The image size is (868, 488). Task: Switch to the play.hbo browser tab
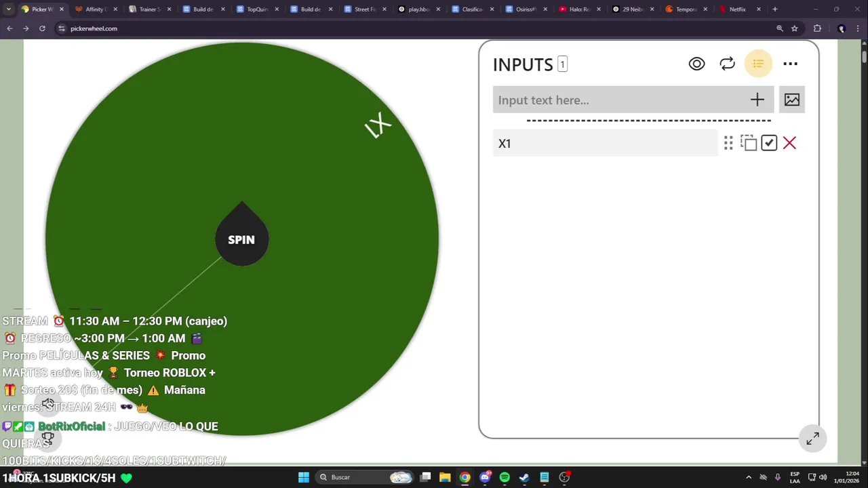pos(418,9)
